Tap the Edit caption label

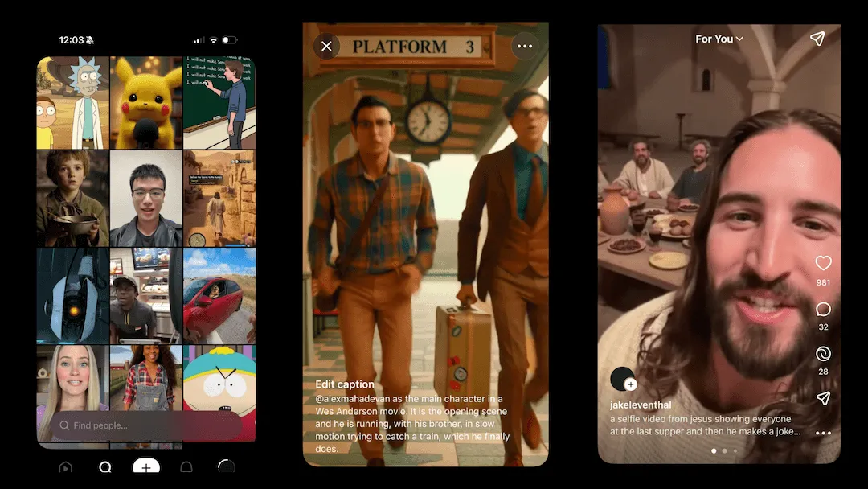click(345, 384)
